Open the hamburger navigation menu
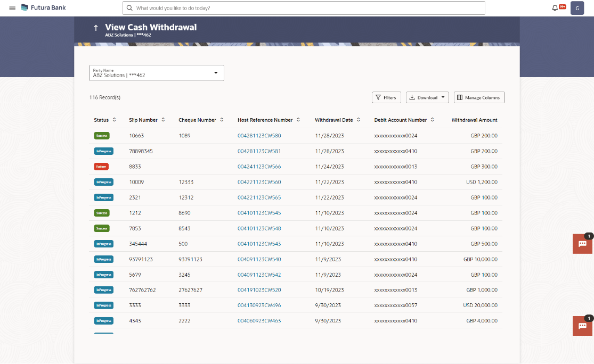594x364 pixels. (x=12, y=8)
